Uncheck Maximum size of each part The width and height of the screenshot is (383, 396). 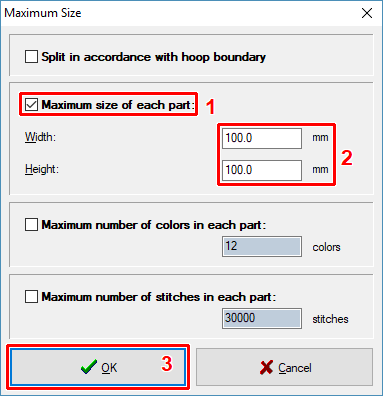[x=31, y=105]
